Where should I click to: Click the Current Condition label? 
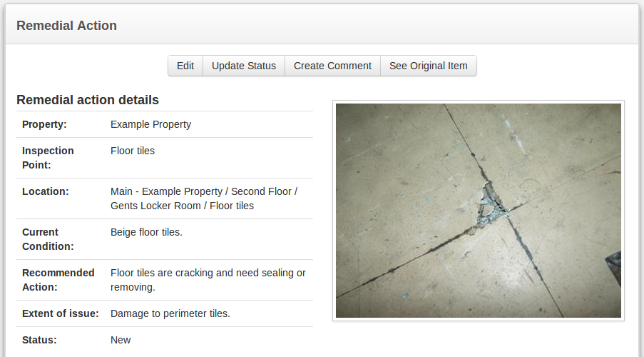point(48,239)
